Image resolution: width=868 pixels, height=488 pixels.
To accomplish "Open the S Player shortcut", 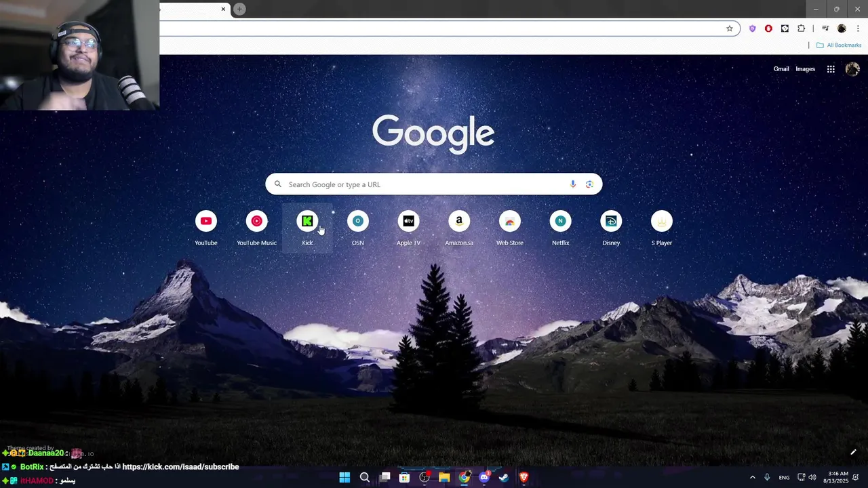I will pos(662,228).
